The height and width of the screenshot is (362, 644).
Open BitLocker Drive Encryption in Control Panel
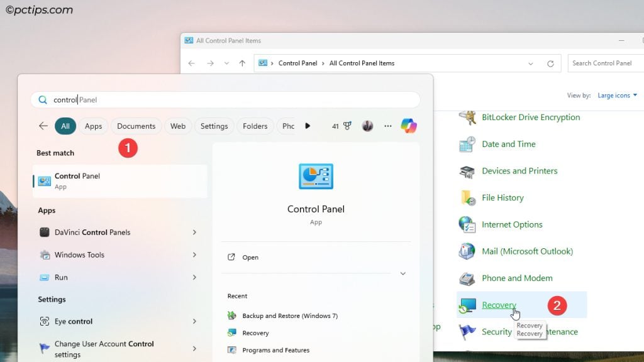530,117
